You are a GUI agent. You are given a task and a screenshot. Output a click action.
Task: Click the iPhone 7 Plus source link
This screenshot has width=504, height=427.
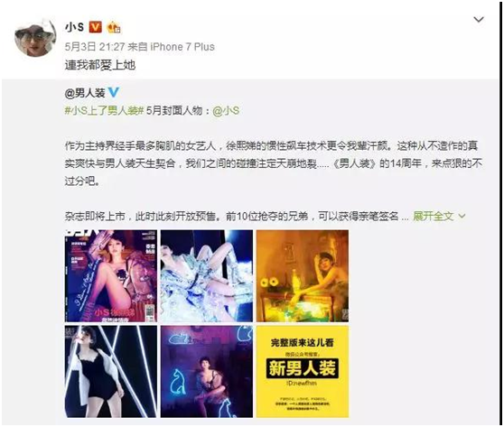pos(182,47)
